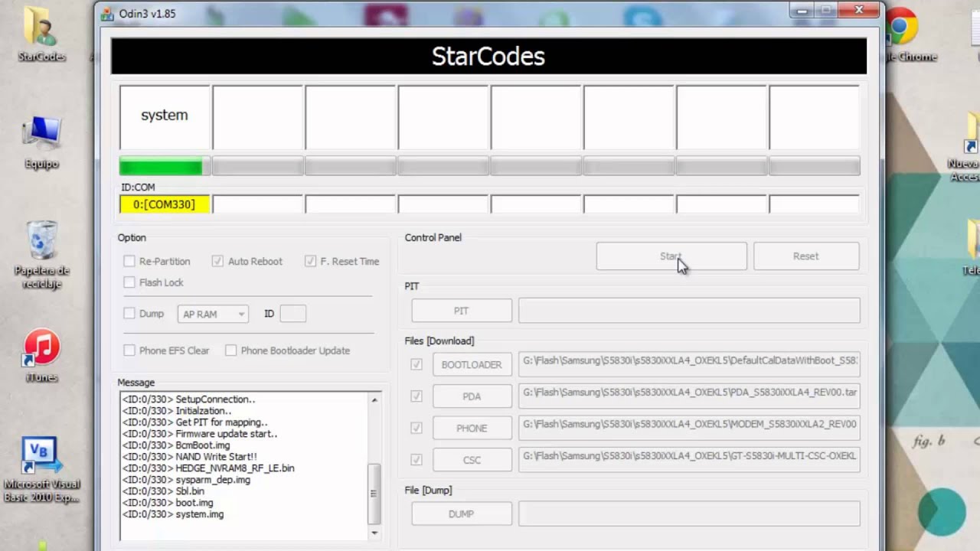Open the StarCodes desktop folder icon
Viewport: 980px width, 551px height.
[41, 34]
